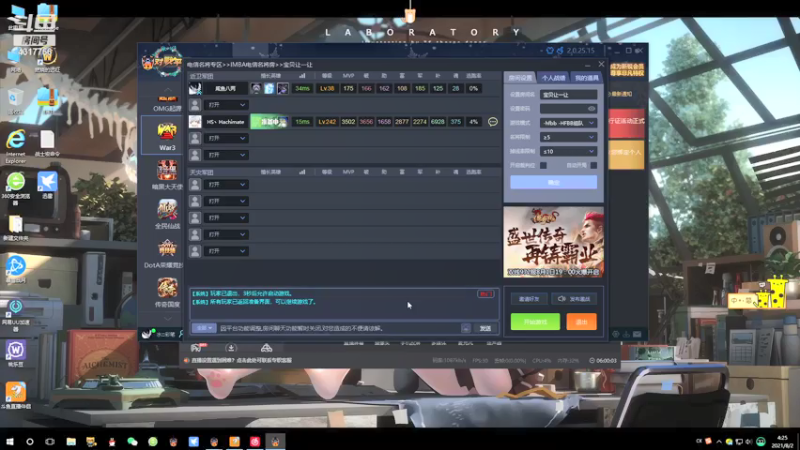
Task: Click the sidebar scroll-down chevron below 传奇国度
Action: 167,318
